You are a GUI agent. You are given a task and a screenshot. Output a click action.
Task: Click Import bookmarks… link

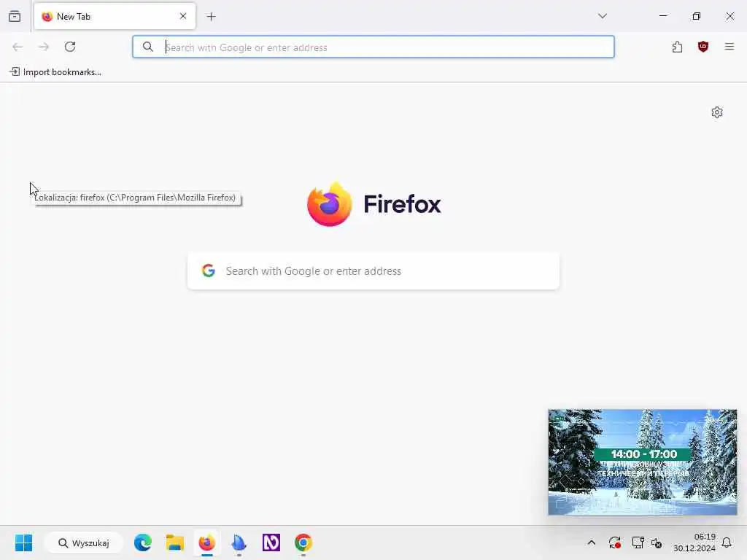pos(55,72)
